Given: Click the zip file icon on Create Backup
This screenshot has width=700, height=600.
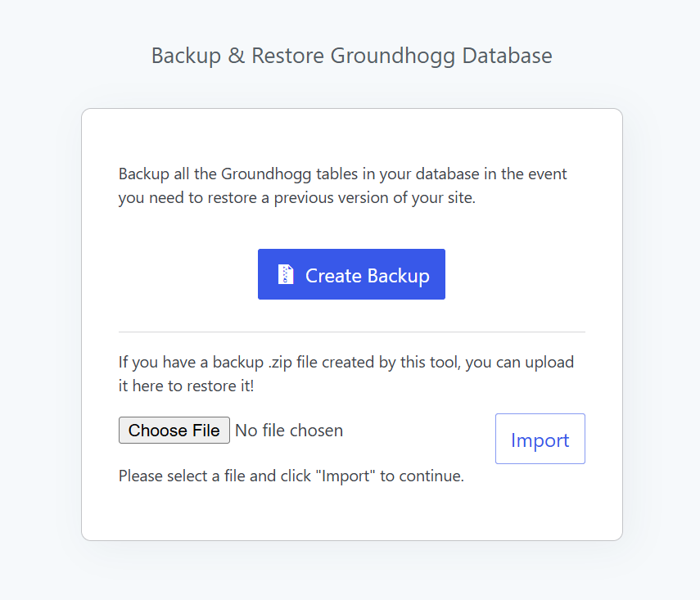Looking at the screenshot, I should click(x=286, y=274).
